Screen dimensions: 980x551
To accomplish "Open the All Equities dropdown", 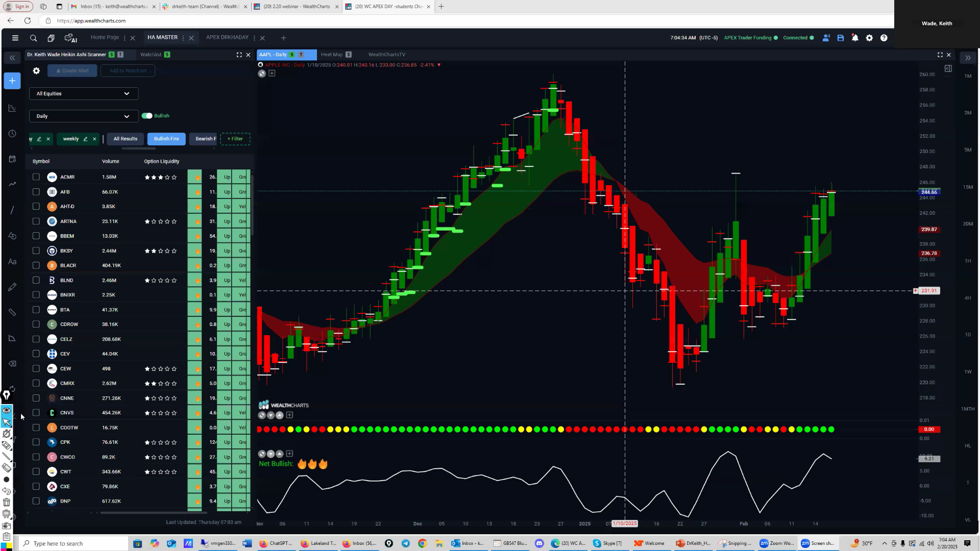I will tap(84, 93).
